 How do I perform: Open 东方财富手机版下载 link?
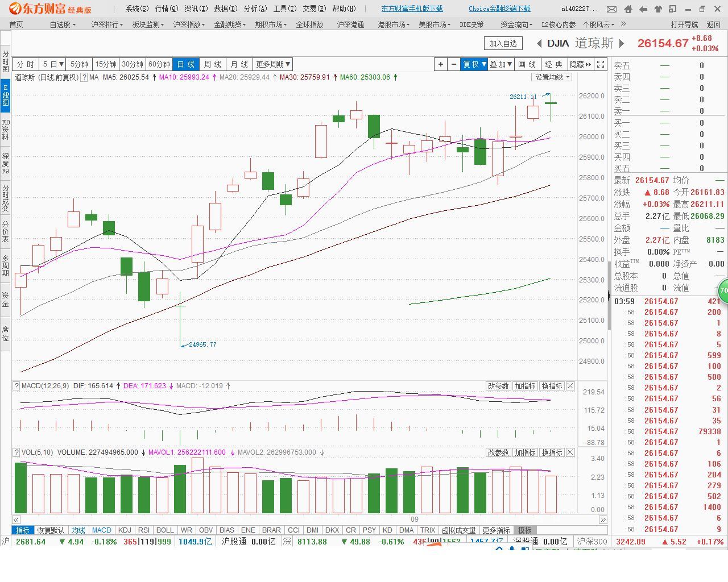pos(412,9)
